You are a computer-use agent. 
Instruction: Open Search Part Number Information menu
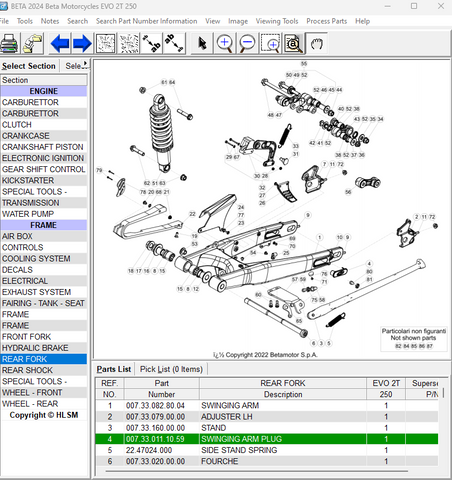coord(146,21)
